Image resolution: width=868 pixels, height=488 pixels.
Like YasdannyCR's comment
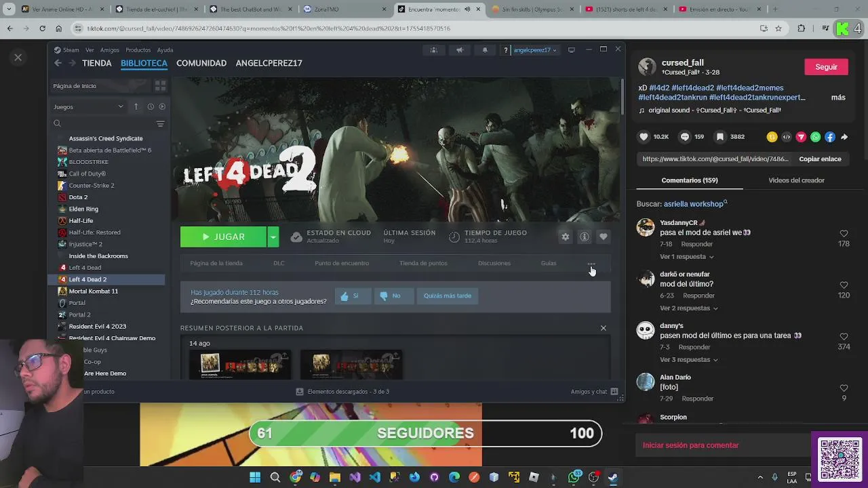pyautogui.click(x=844, y=234)
